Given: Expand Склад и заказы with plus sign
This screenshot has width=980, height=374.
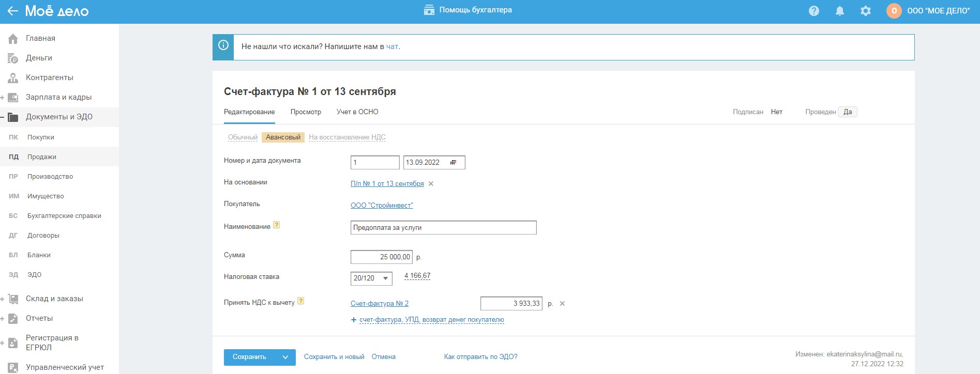Looking at the screenshot, I should click(x=3, y=299).
